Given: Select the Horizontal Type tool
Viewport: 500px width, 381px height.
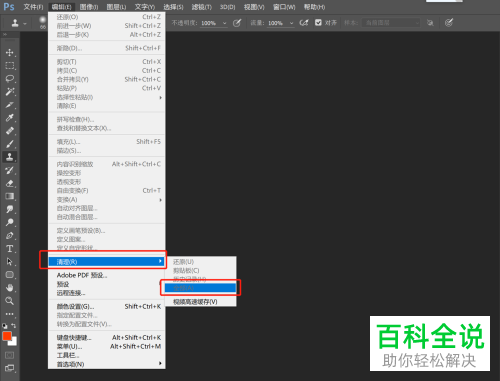Looking at the screenshot, I should [x=10, y=249].
